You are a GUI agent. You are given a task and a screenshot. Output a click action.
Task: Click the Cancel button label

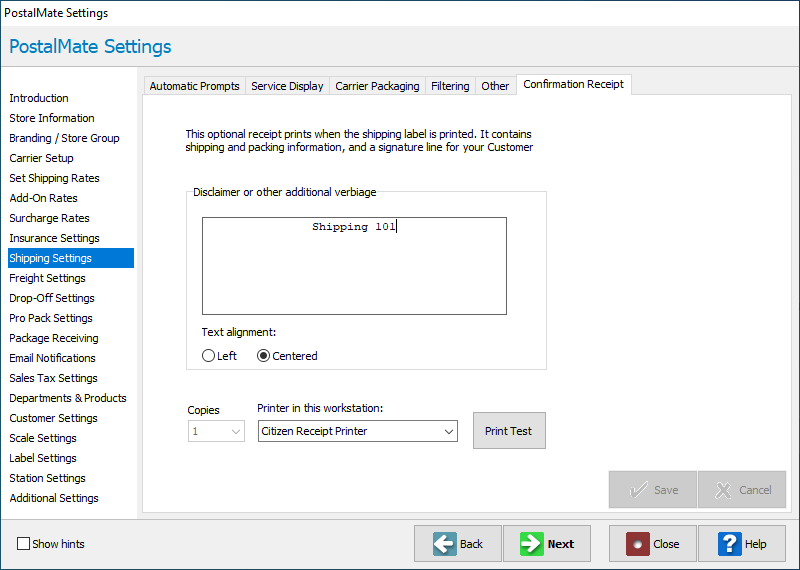(x=755, y=490)
